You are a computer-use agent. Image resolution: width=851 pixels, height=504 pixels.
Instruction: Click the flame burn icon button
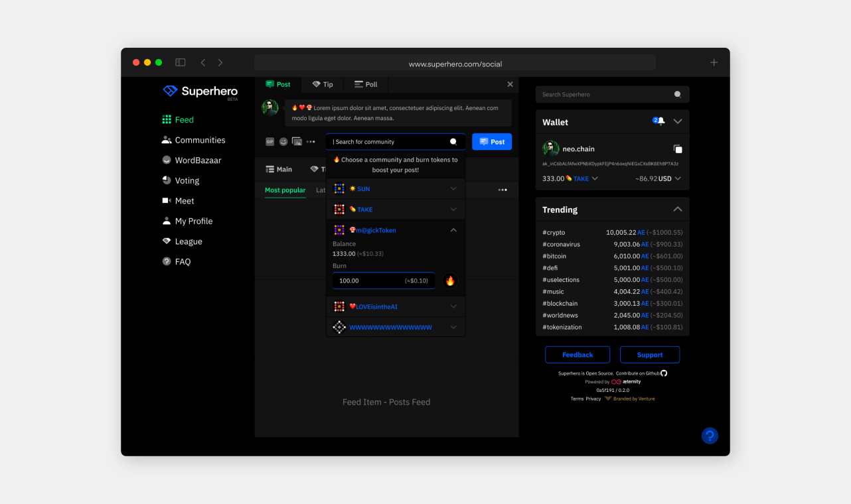point(450,281)
